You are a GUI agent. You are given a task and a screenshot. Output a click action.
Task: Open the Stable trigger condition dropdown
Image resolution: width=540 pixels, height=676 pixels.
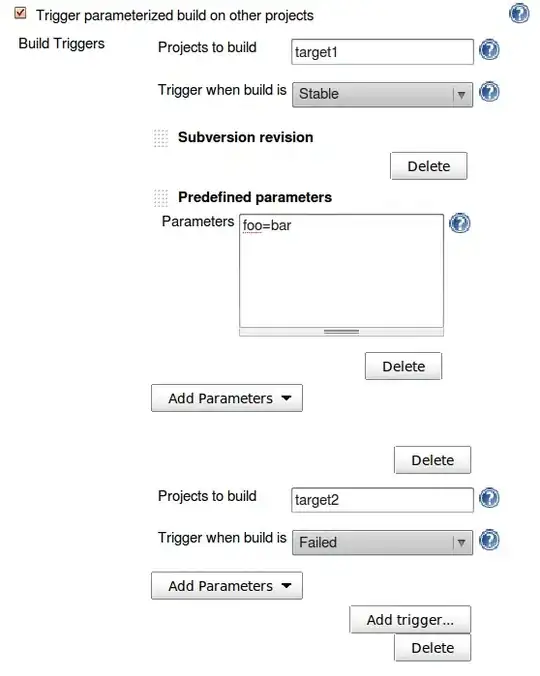pyautogui.click(x=382, y=94)
